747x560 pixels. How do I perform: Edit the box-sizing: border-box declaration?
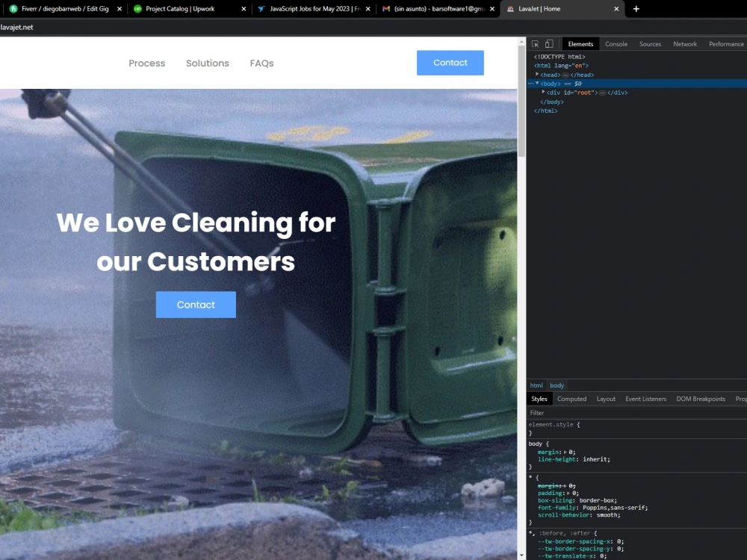(x=577, y=500)
